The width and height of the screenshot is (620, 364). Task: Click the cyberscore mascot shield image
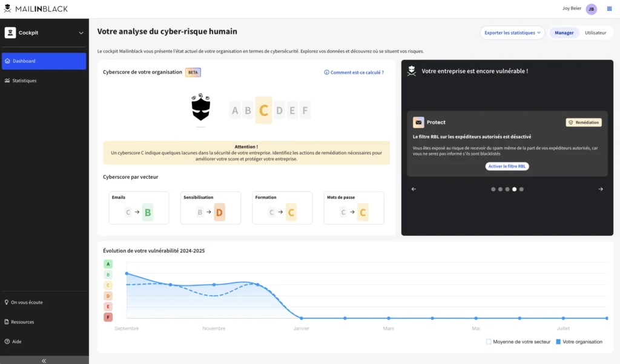tap(200, 109)
